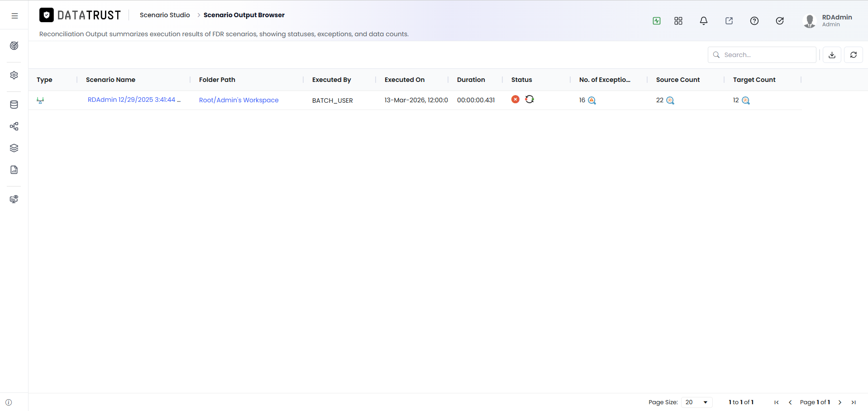Sort by Executed By column header
The width and height of the screenshot is (868, 411).
[332, 80]
